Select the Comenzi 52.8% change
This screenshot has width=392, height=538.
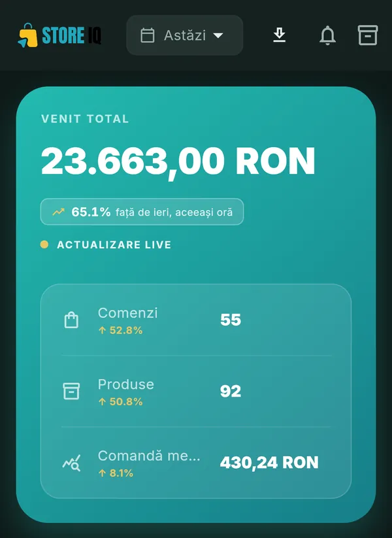pos(120,330)
